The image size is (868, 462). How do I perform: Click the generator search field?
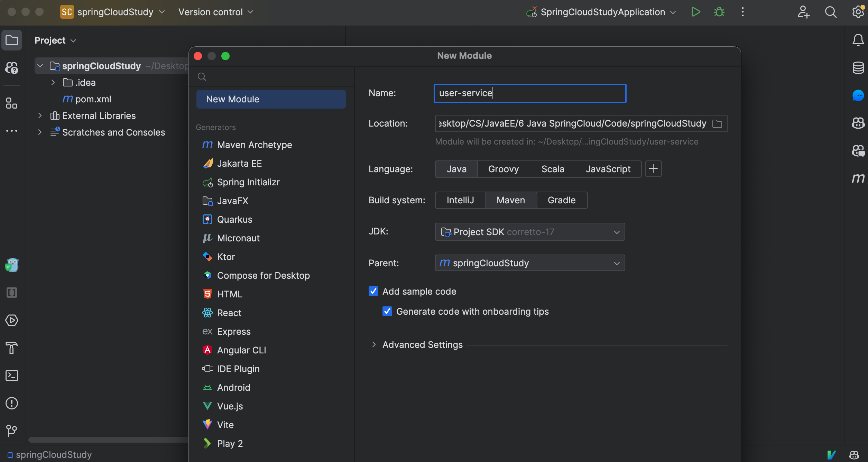point(271,76)
